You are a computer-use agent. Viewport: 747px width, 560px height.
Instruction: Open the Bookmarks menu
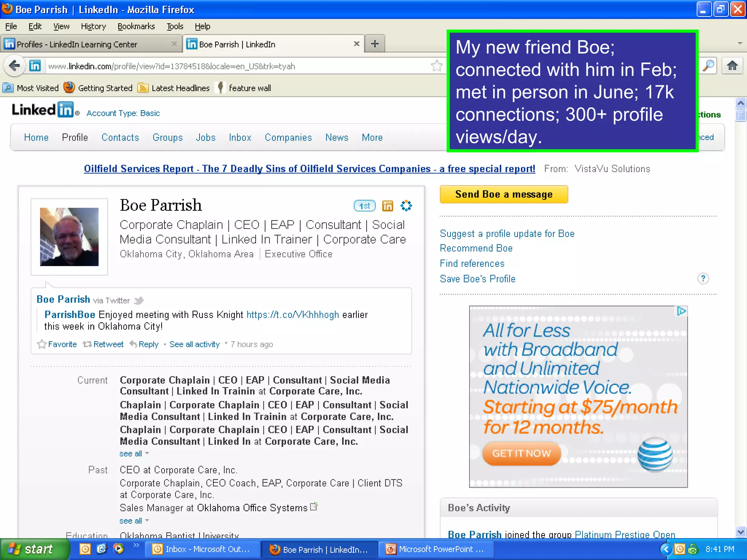click(x=136, y=26)
